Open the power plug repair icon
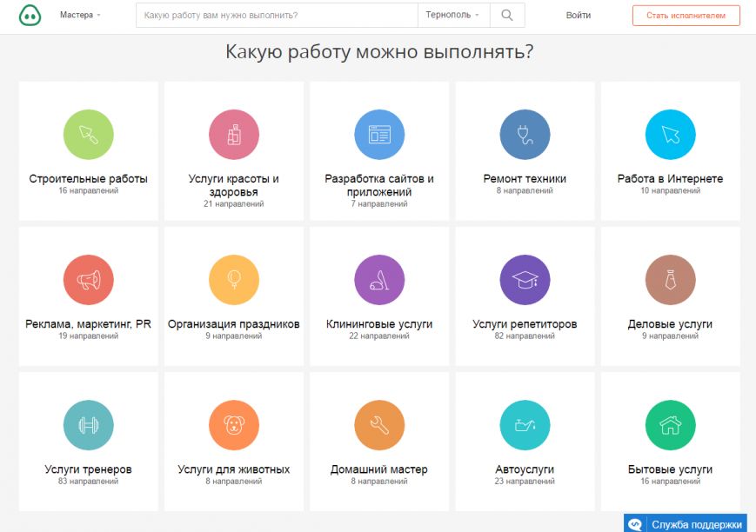Screen dimensions: 756x532 (x=525, y=135)
